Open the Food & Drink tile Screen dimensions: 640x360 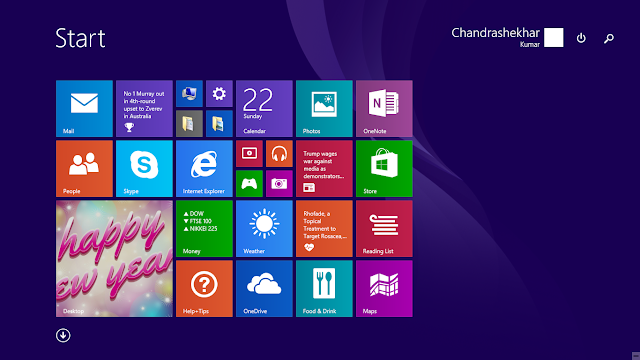(324, 289)
